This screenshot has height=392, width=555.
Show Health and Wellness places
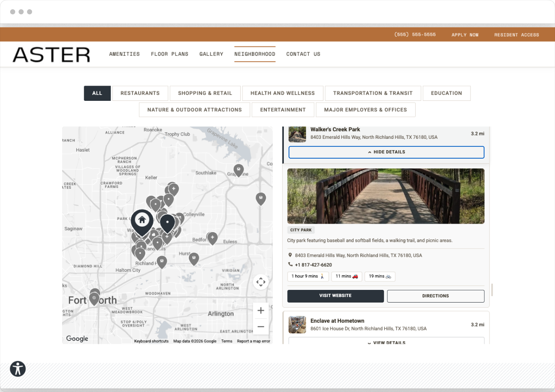point(283,93)
